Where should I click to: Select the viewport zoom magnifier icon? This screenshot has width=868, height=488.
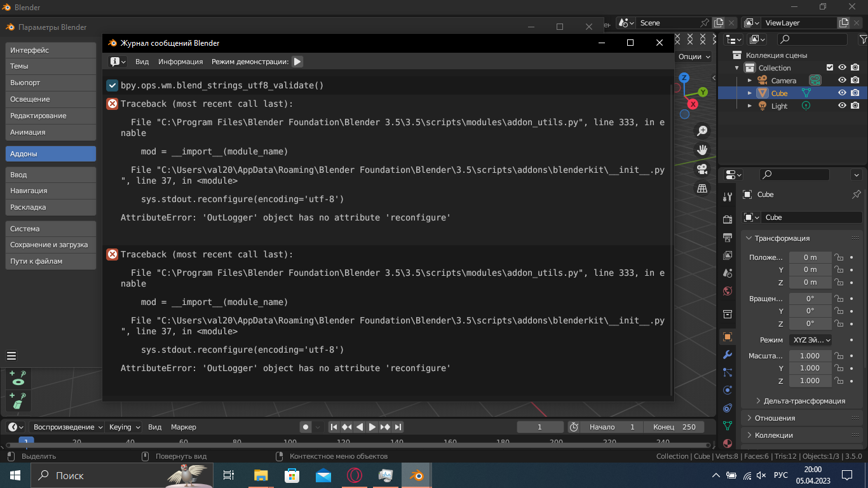coord(702,130)
